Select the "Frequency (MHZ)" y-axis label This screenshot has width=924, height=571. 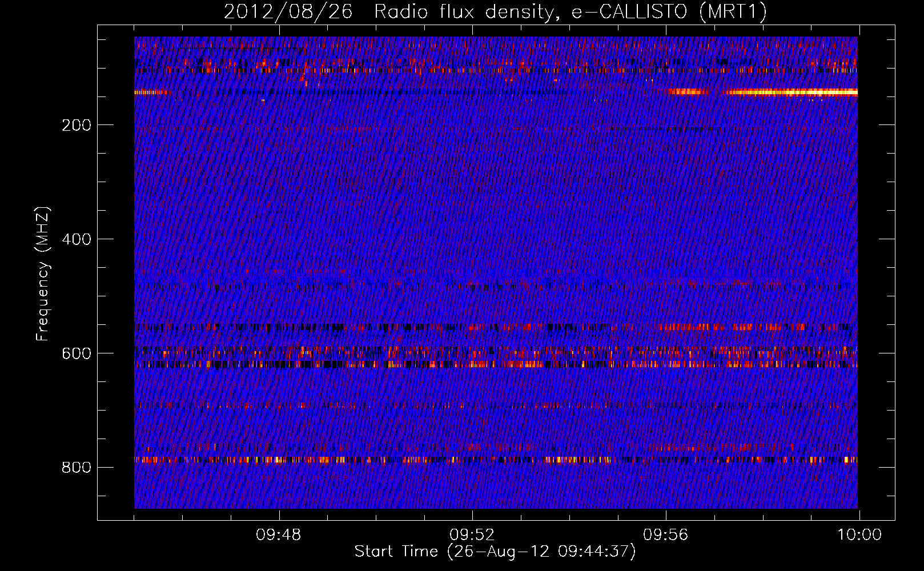(43, 274)
